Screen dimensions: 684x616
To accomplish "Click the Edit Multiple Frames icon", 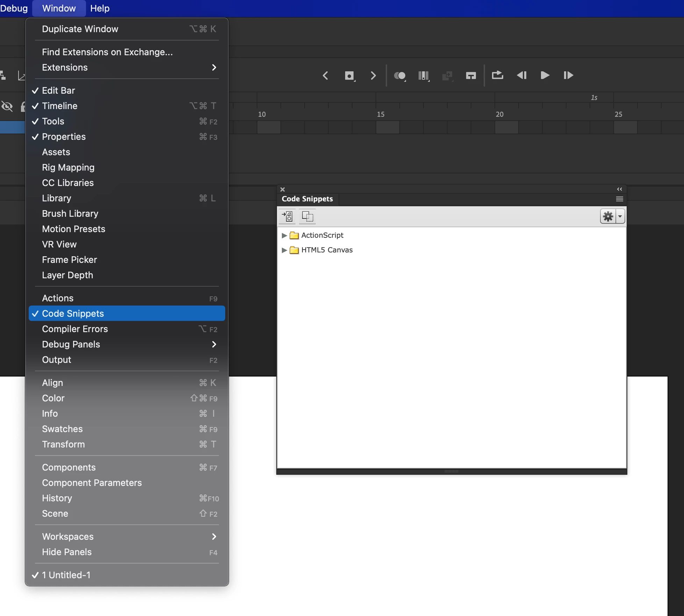I will click(x=423, y=76).
